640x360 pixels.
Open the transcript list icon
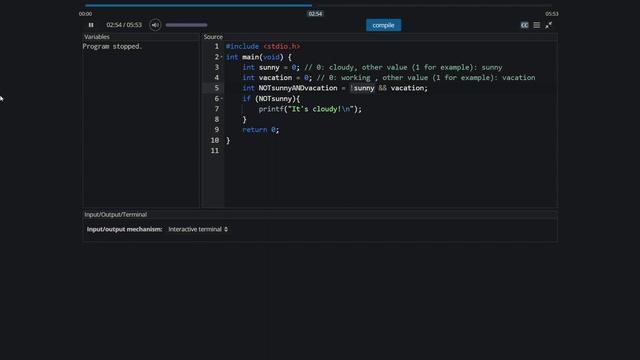[537, 25]
